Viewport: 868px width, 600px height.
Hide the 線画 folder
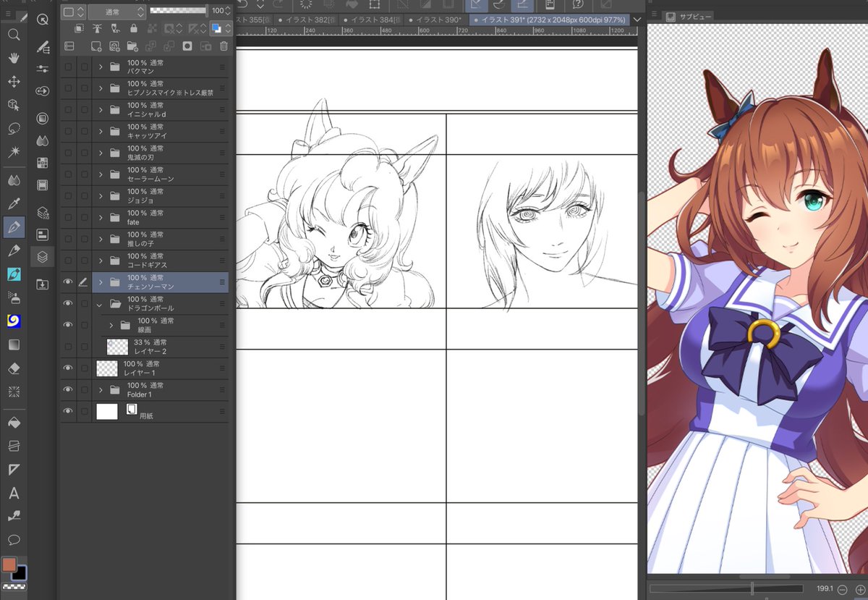click(x=68, y=325)
